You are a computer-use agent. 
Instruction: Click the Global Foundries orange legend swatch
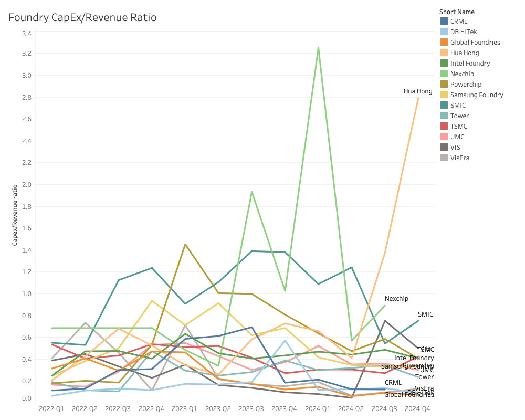click(x=444, y=42)
